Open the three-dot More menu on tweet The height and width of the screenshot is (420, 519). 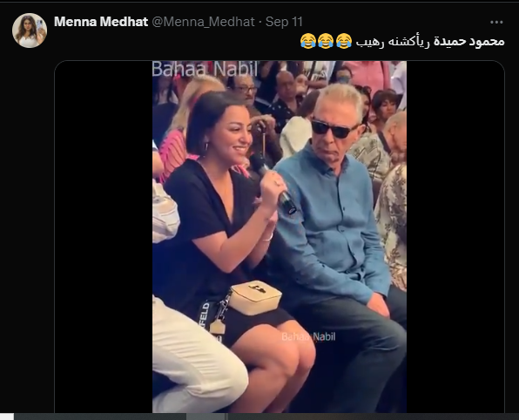point(496,22)
